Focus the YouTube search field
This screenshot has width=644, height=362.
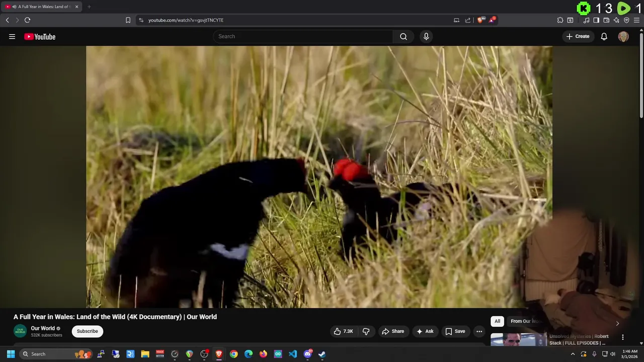click(303, 36)
